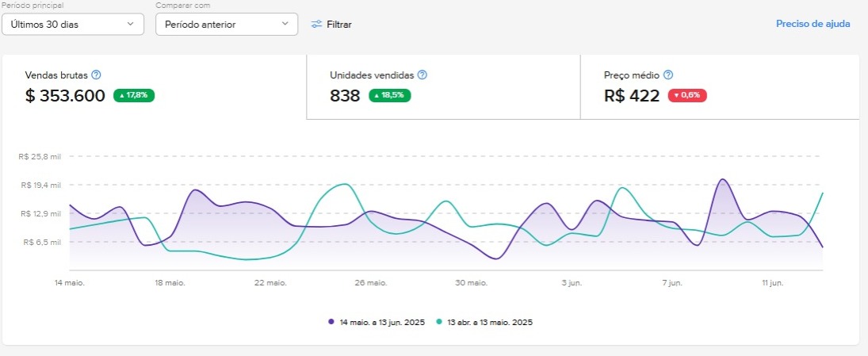Click the filter sliders icon
Viewport: 868px width, 356px height.
tap(316, 25)
